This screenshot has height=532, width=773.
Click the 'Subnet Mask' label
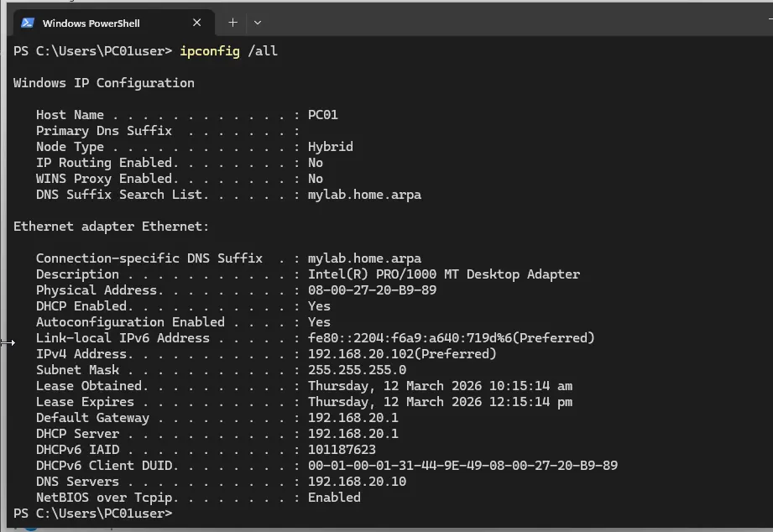(77, 370)
